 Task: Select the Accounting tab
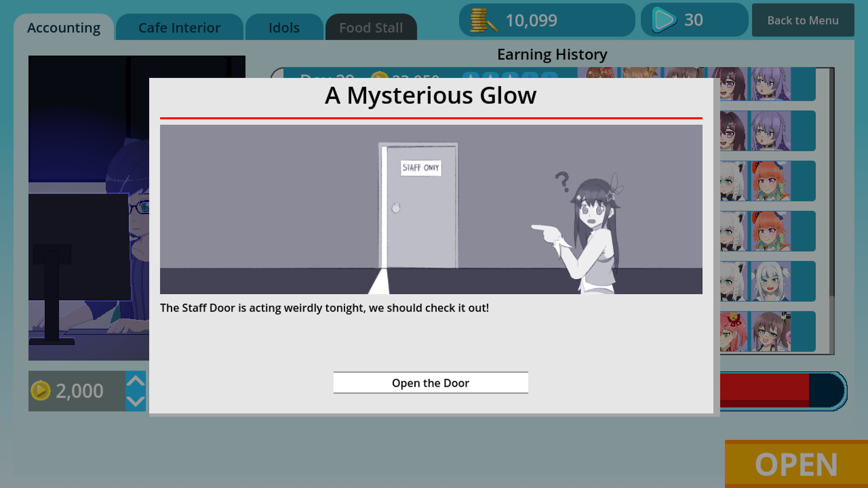63,27
